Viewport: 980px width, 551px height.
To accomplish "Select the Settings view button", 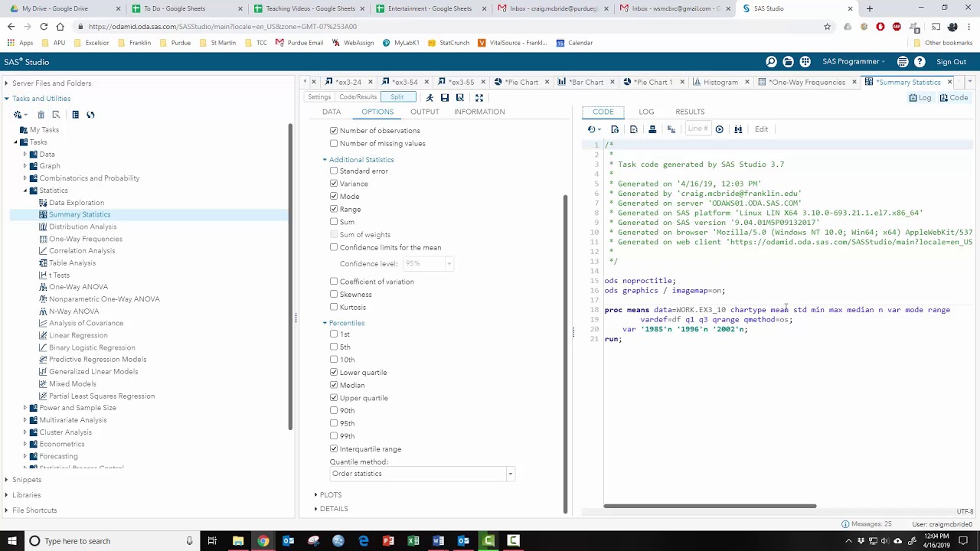I will (319, 97).
